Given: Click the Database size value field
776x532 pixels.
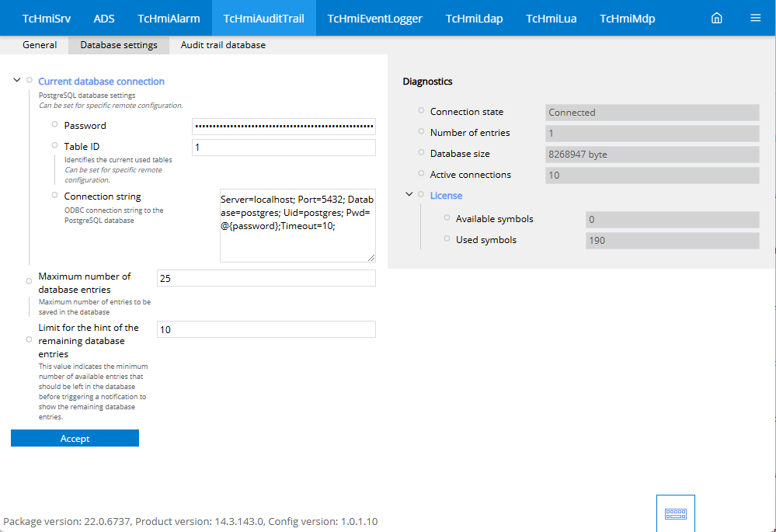Looking at the screenshot, I should click(x=652, y=155).
